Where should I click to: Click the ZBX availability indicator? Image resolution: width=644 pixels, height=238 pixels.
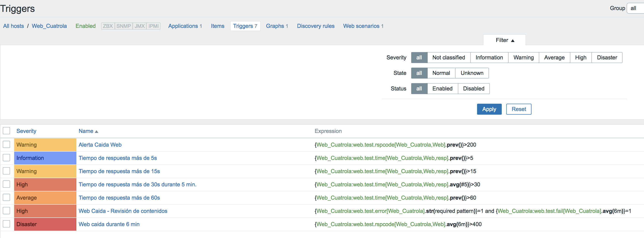(x=108, y=26)
